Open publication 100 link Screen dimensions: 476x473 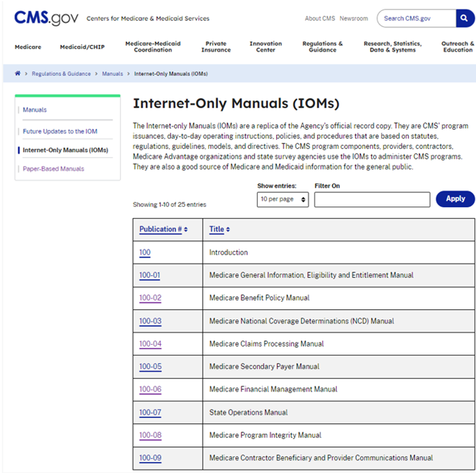tap(145, 252)
